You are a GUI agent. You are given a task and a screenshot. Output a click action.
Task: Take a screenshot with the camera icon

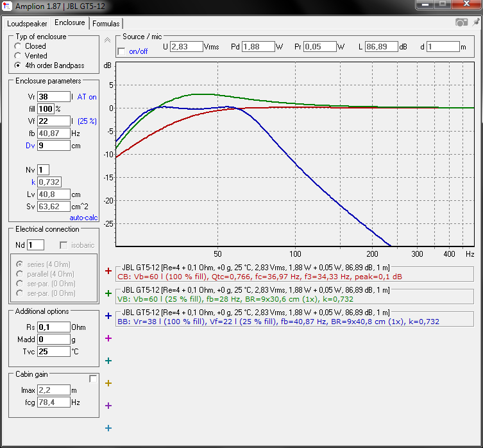(461, 22)
